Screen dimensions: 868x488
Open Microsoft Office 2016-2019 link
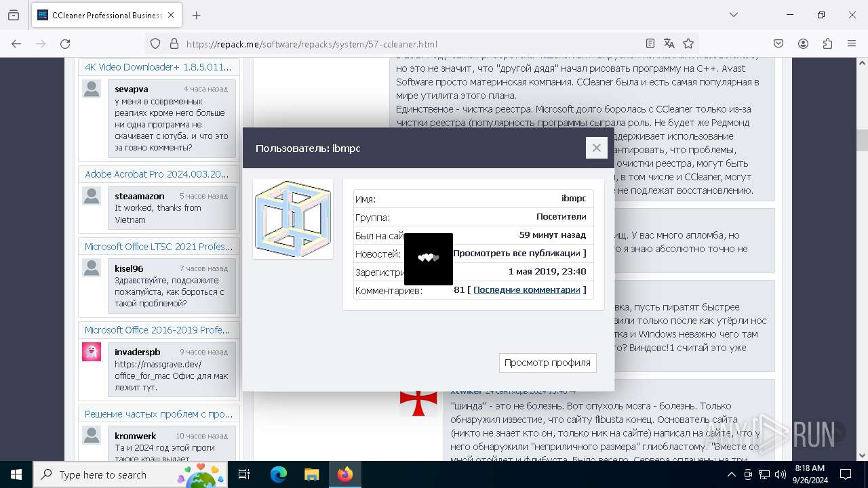click(157, 330)
